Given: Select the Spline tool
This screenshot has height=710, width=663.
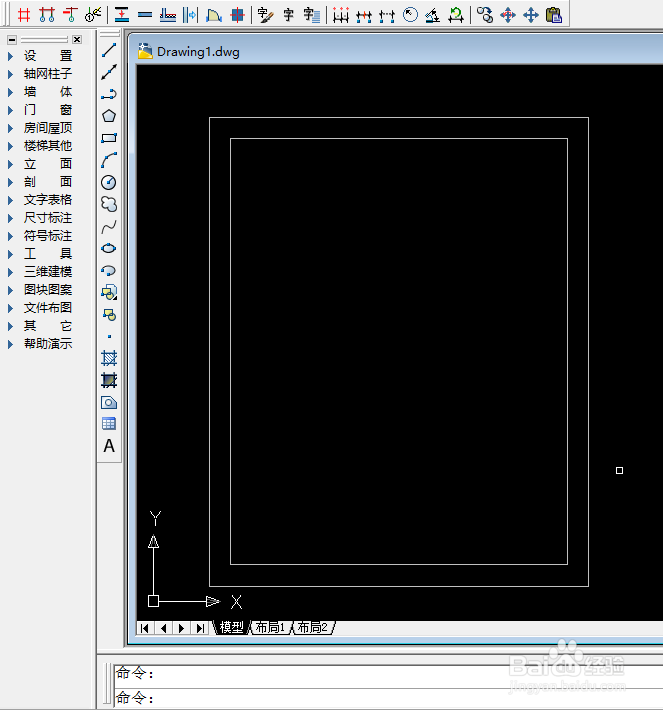Looking at the screenshot, I should 109,226.
